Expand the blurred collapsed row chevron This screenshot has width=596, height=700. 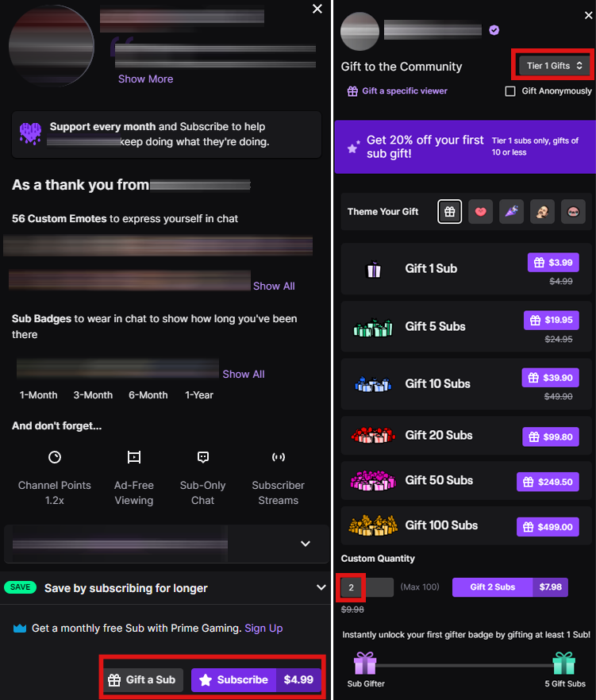(306, 544)
